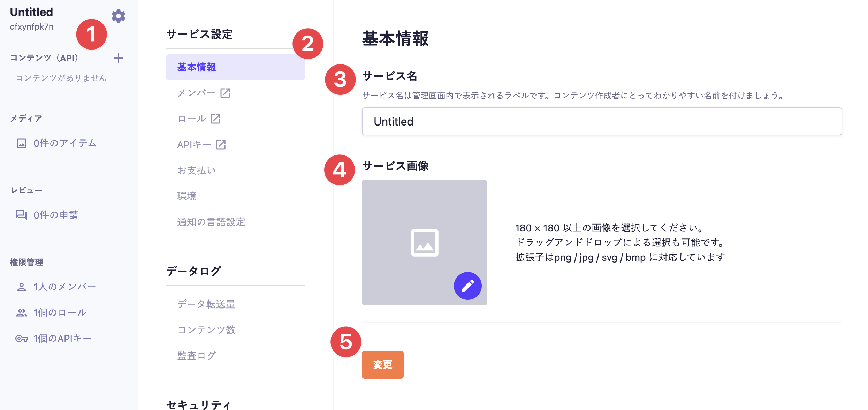Open the service settings gear icon

pos(119,16)
